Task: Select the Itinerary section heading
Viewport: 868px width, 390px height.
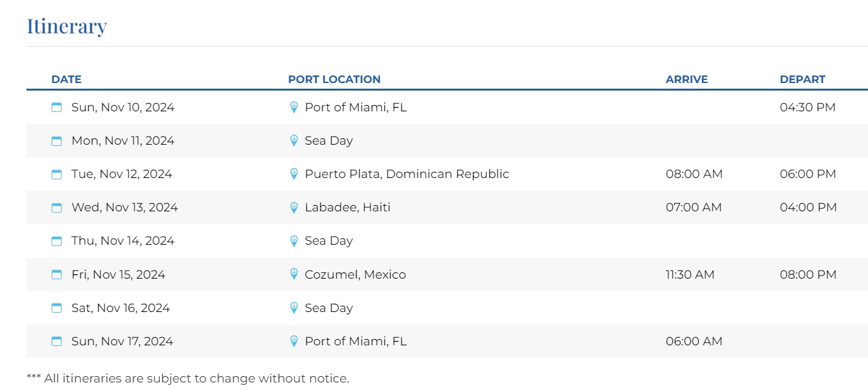Action: point(67,26)
